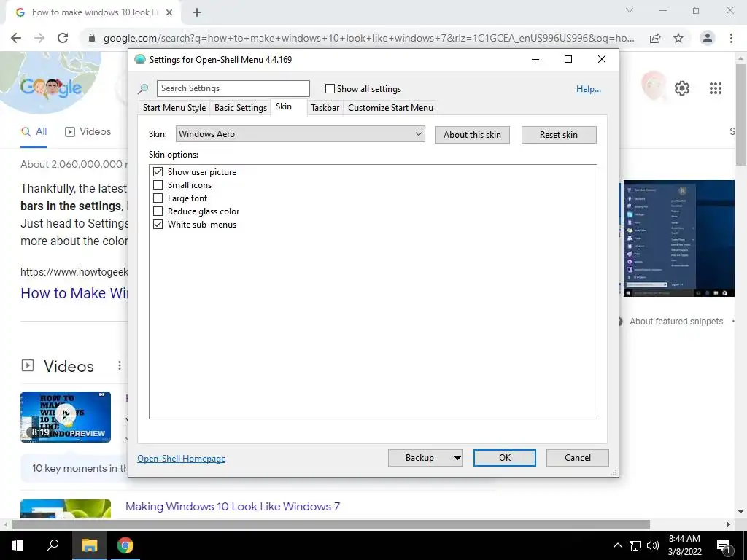Viewport: 747px width, 560px height.
Task: Open Customize Start Menu tab
Action: (391, 108)
